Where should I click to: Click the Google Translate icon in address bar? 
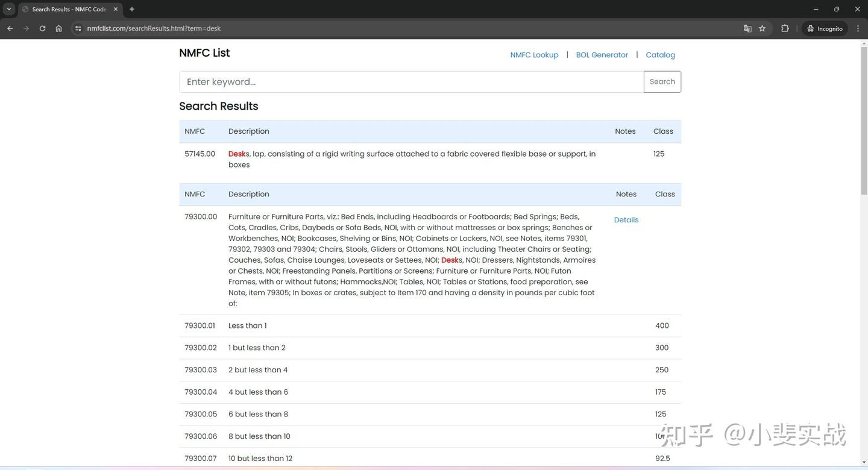pyautogui.click(x=747, y=28)
